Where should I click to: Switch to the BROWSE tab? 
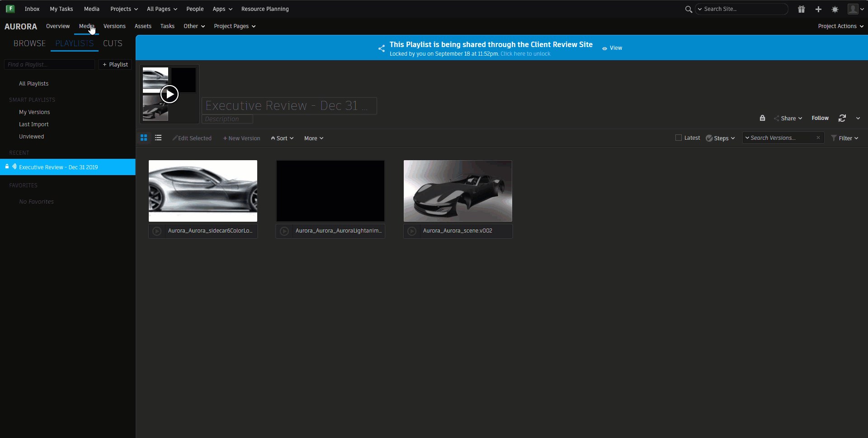[x=30, y=43]
